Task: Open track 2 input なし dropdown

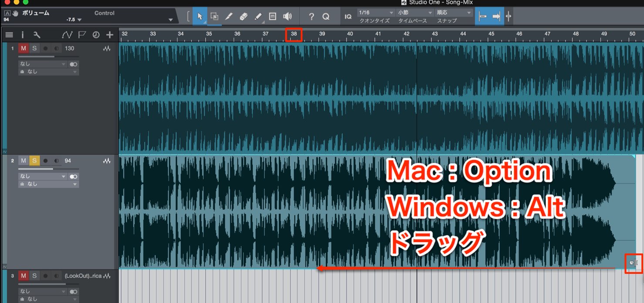Action: pos(43,176)
